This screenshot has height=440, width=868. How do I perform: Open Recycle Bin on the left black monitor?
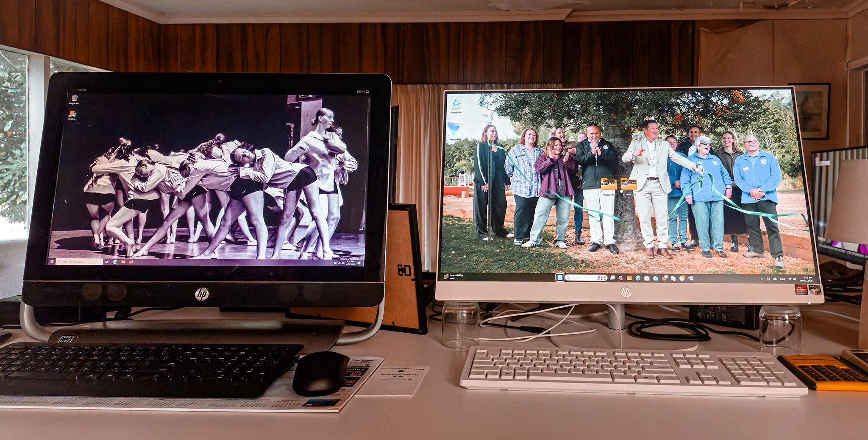click(x=74, y=99)
